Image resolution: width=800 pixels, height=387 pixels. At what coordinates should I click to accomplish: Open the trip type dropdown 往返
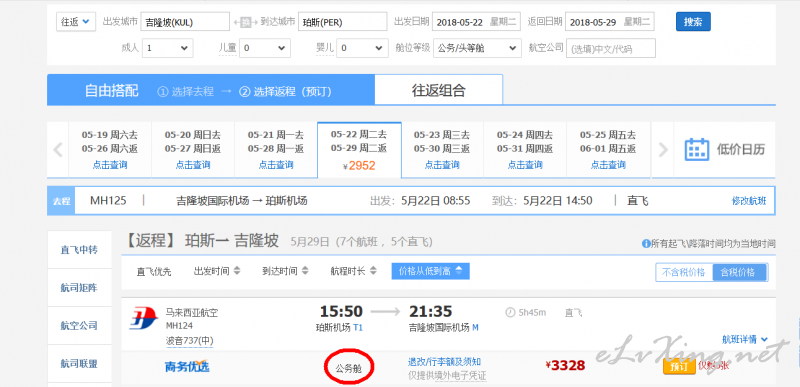(76, 21)
